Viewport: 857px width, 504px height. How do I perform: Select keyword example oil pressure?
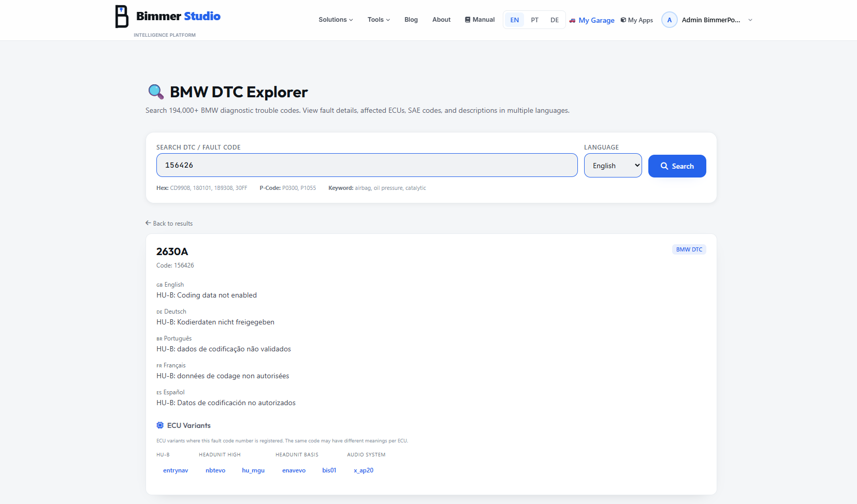[388, 188]
